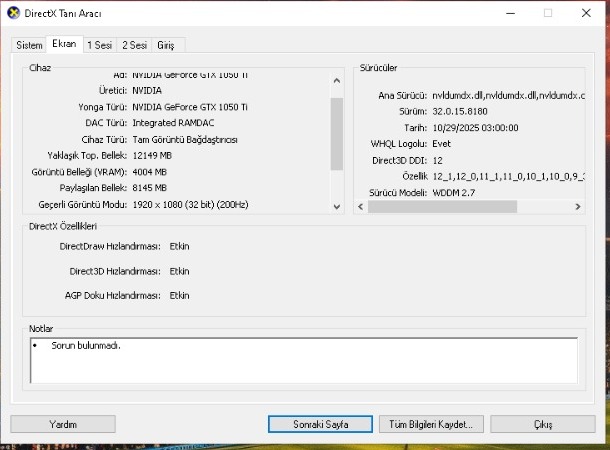610x450 pixels.
Task: Minimize the DirectX Tanı Aracı window
Action: pos(510,13)
